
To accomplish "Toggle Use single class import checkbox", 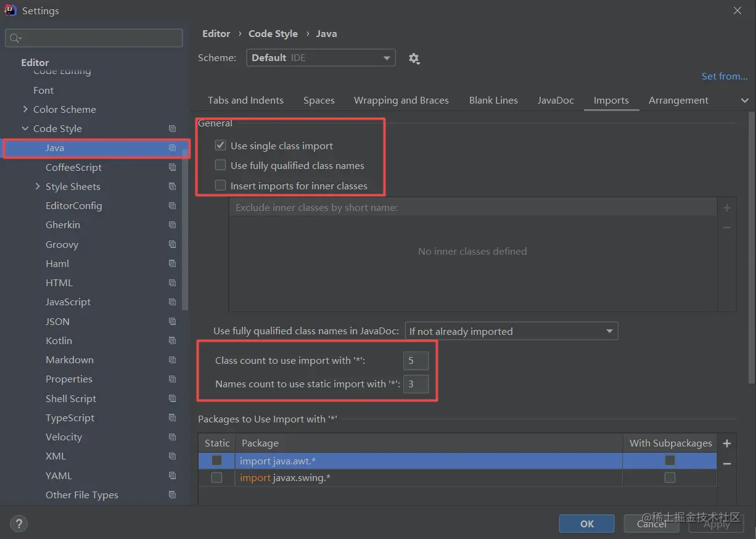I will click(220, 146).
